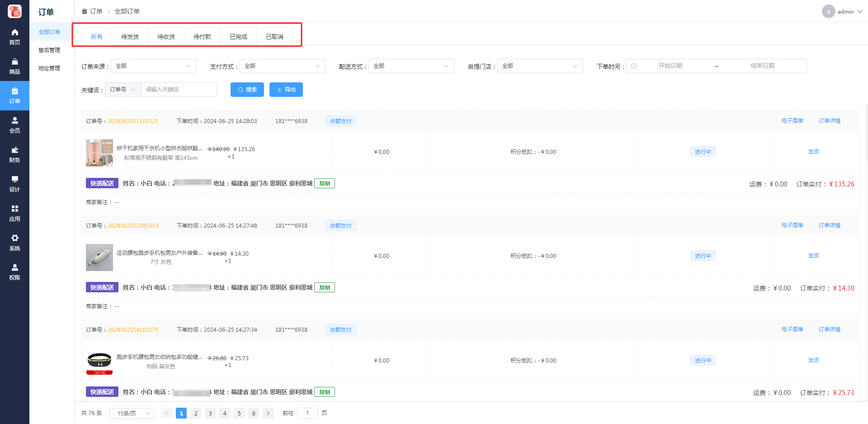Click the keyword search input field
Screen dimensions: 868x424
179,90
